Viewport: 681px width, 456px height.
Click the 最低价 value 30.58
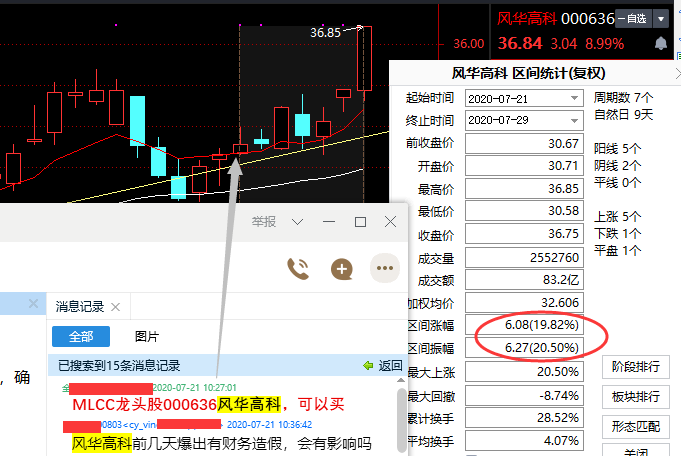(524, 211)
